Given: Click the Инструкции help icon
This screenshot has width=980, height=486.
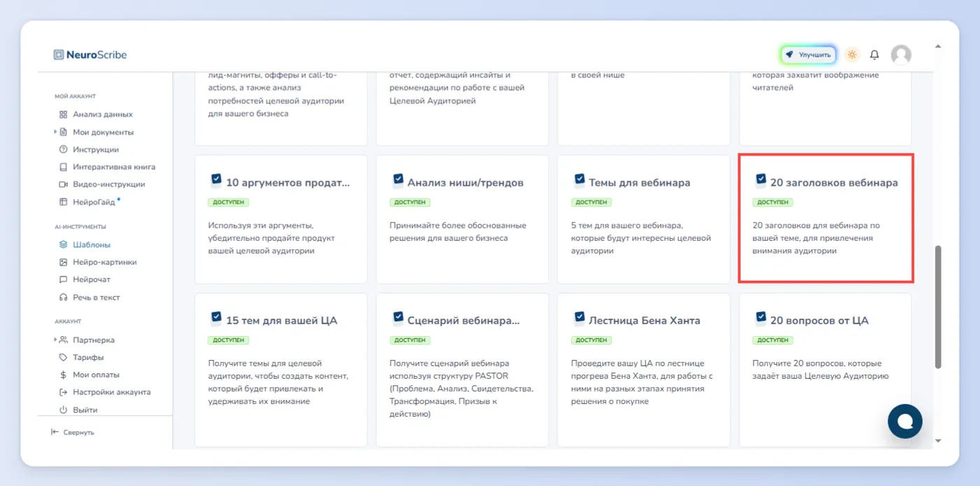Looking at the screenshot, I should click(x=63, y=149).
